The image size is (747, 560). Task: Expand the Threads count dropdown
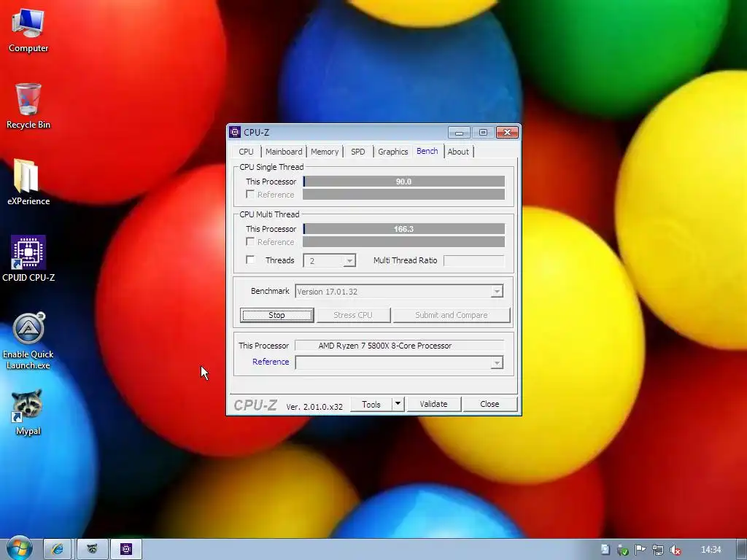[349, 260]
